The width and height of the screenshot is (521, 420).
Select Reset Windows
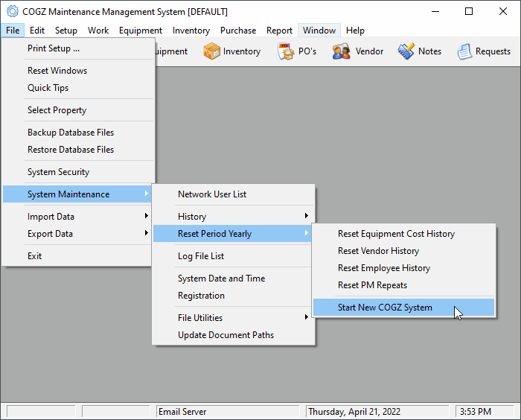point(79,71)
